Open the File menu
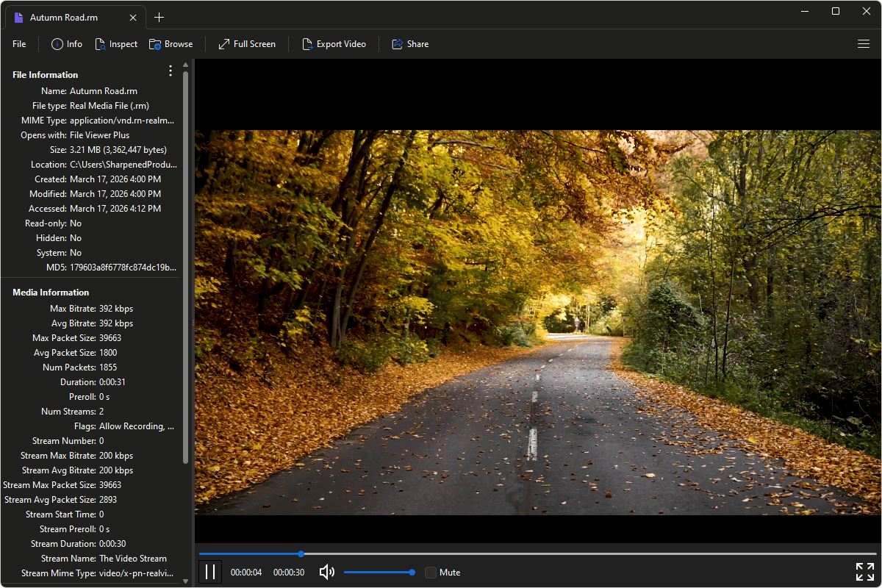Viewport: 882px width, 588px height. coord(18,44)
